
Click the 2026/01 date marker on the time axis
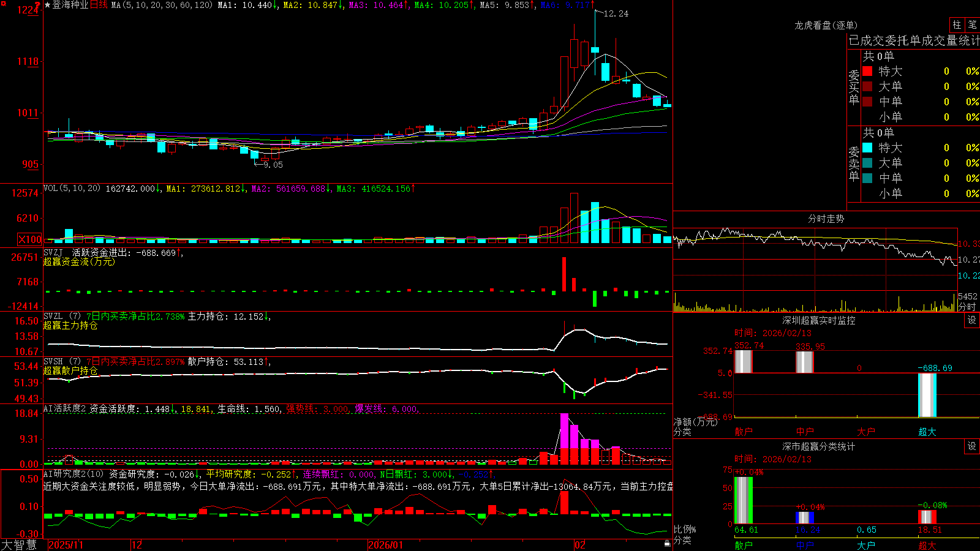point(386,545)
